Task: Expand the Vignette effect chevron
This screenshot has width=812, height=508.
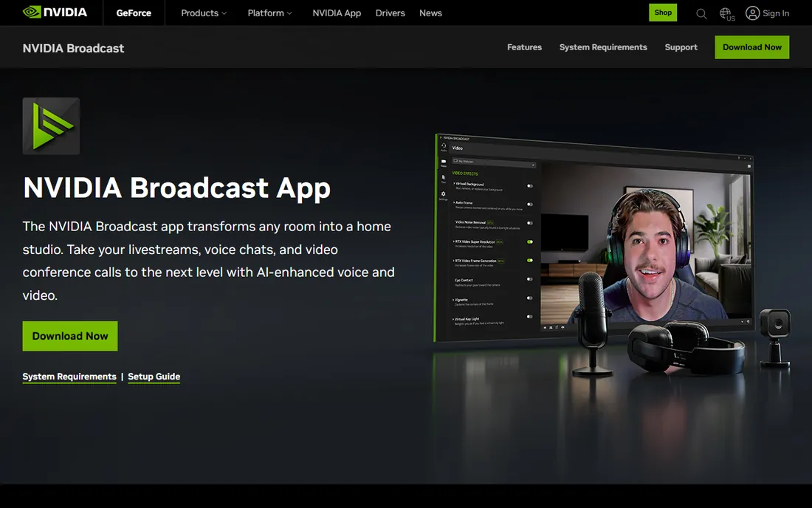Action: click(x=454, y=299)
